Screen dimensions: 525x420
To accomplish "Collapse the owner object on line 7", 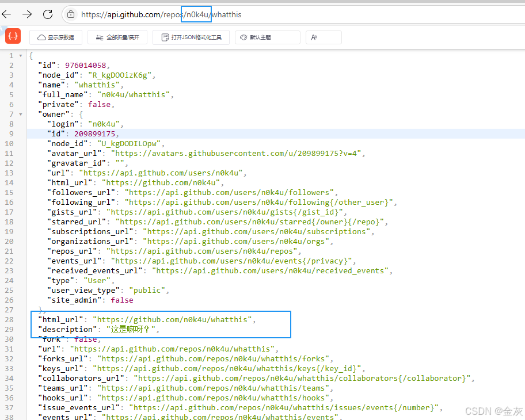I will (x=21, y=114).
